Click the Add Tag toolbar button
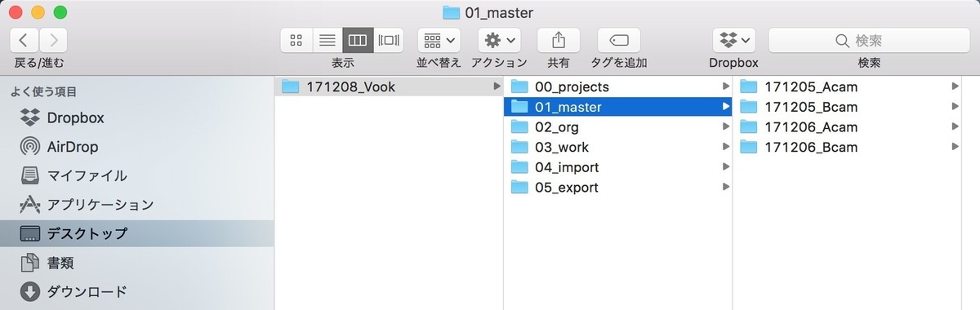 point(618,40)
